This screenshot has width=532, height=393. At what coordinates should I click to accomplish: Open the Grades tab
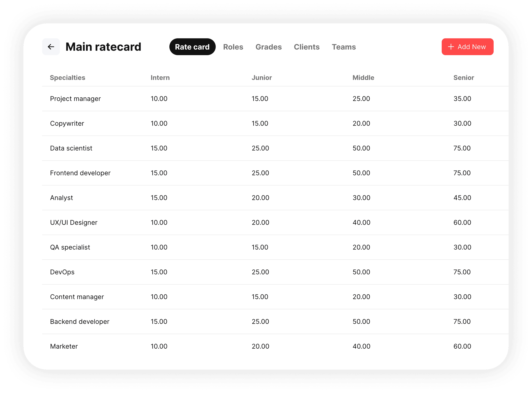pyautogui.click(x=268, y=47)
